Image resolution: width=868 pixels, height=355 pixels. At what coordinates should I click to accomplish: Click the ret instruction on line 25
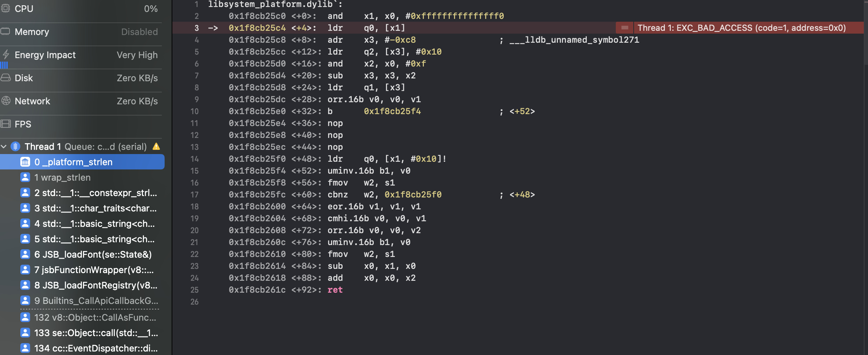tap(335, 290)
